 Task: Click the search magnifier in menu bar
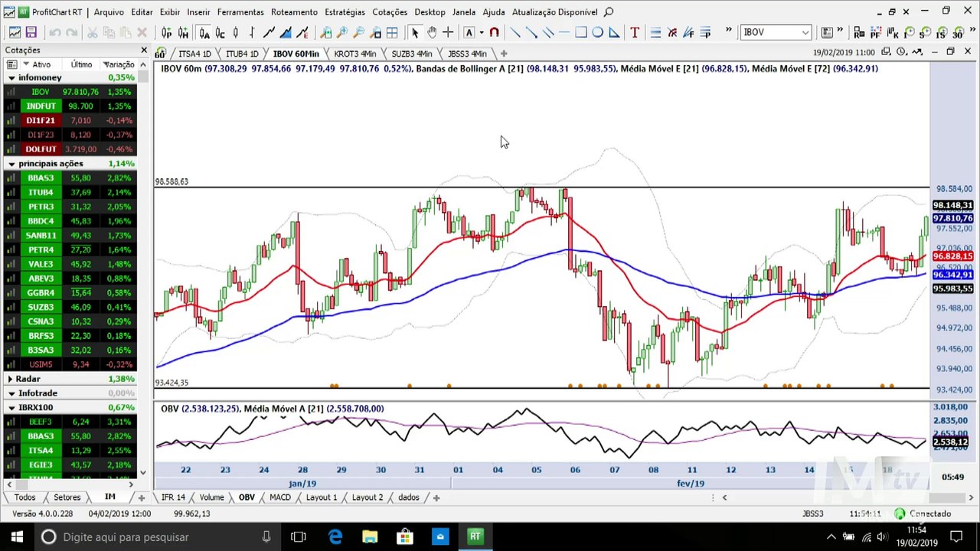click(x=609, y=11)
